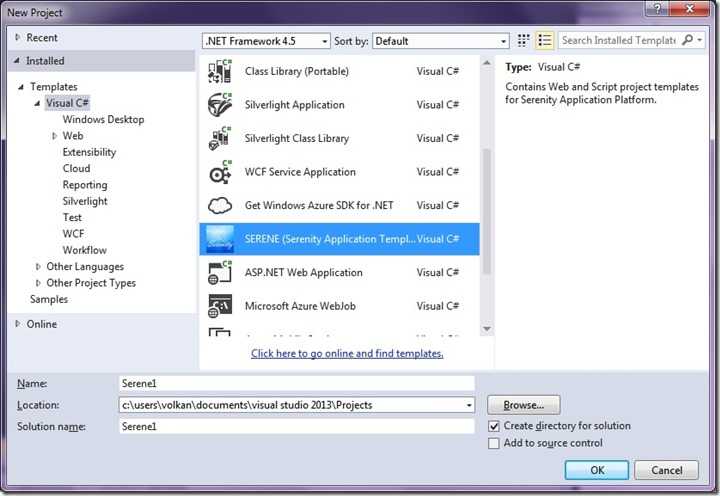The height and width of the screenshot is (496, 720).
Task: Click the search magnifier icon
Action: click(687, 40)
